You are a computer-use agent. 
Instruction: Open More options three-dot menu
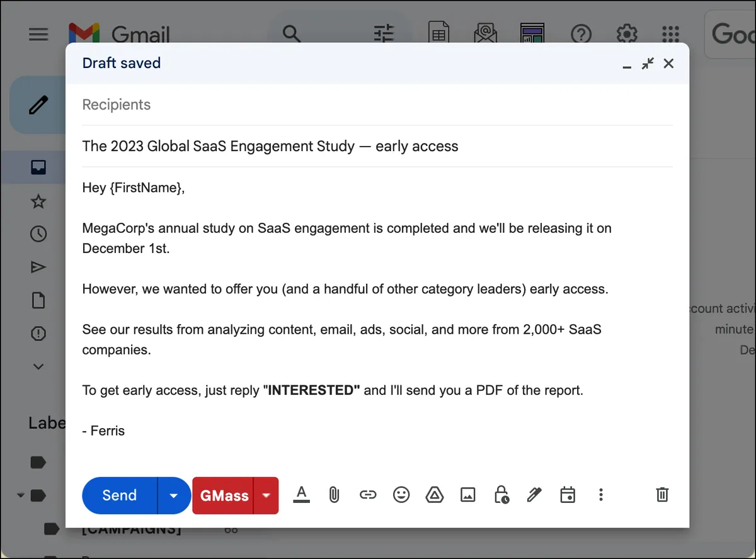[x=601, y=495]
